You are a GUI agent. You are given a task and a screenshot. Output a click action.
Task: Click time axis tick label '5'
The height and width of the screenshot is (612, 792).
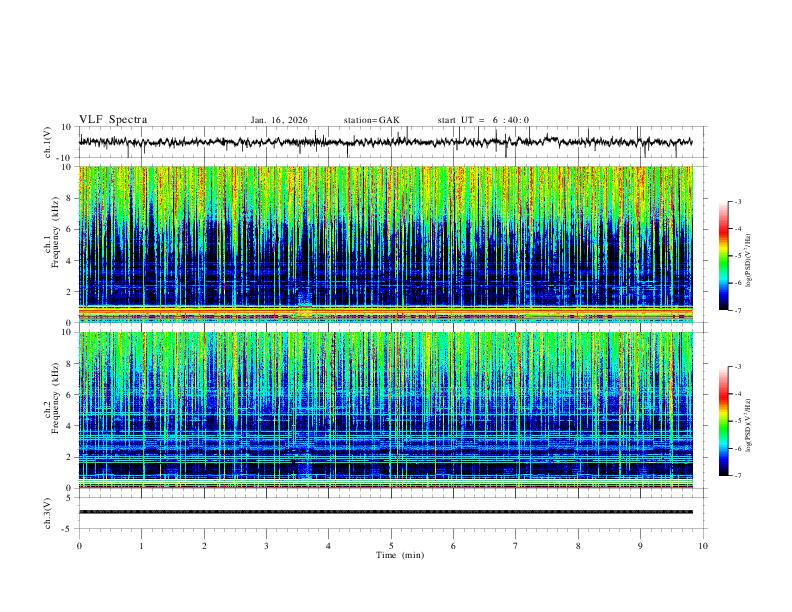tap(391, 546)
